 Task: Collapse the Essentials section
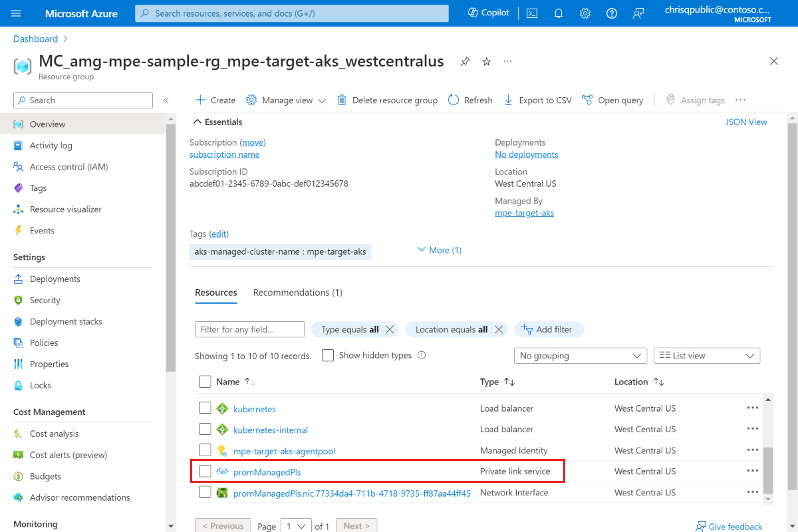(217, 122)
